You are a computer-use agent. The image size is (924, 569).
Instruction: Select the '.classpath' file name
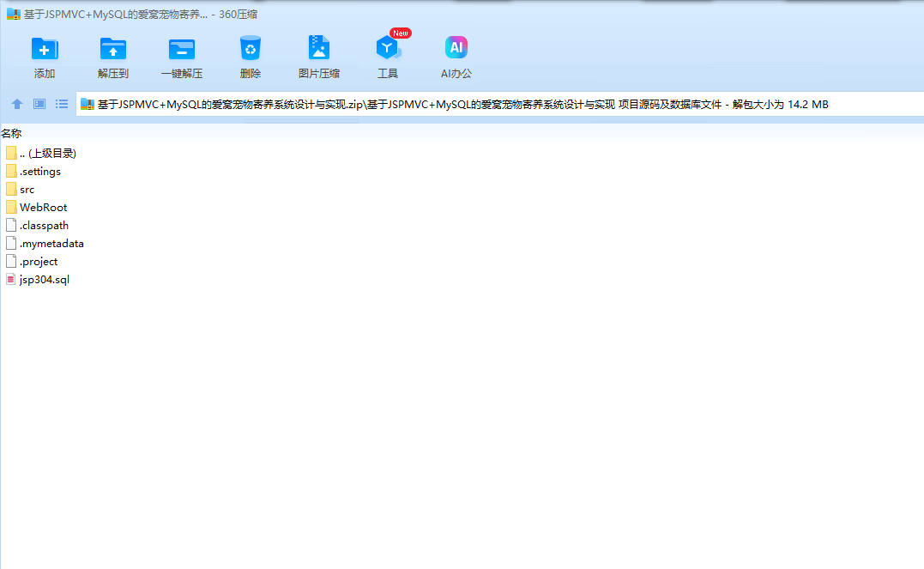click(45, 226)
